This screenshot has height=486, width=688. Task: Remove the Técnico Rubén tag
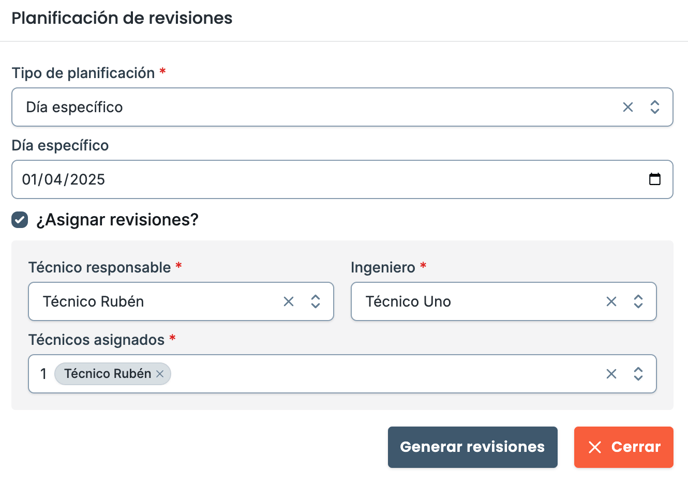160,374
